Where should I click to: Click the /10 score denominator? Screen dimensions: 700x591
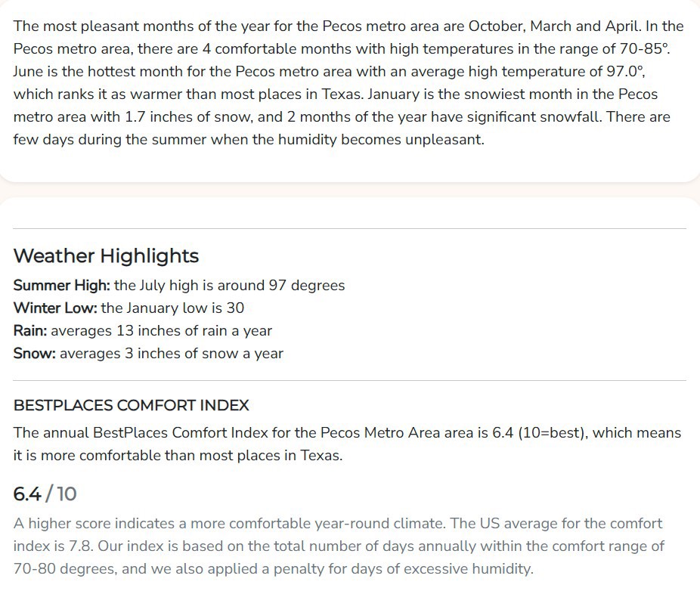click(x=61, y=494)
